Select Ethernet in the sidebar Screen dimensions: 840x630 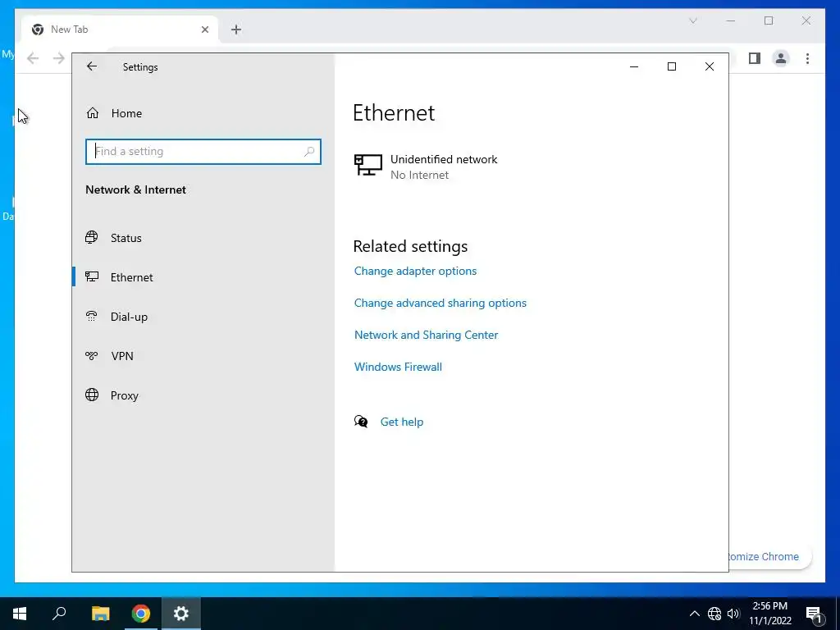(132, 277)
